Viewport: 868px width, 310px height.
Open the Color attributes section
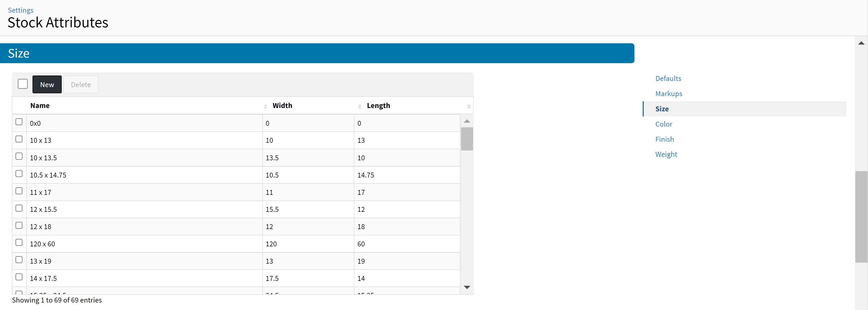point(664,124)
